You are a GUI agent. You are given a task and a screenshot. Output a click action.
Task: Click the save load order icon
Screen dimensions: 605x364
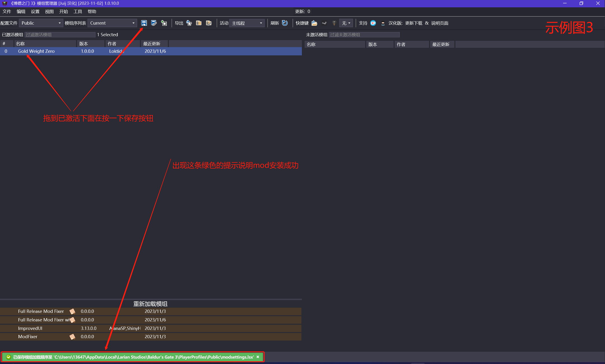click(144, 23)
